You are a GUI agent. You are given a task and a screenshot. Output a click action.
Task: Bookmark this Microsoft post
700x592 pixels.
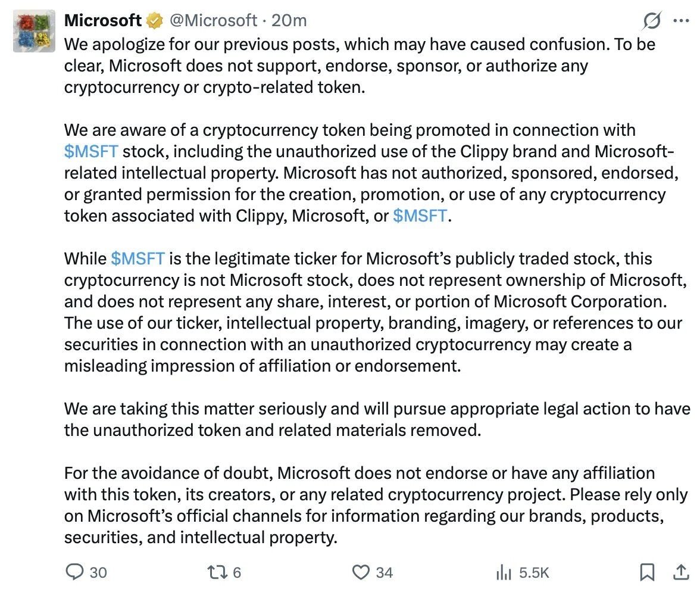pyautogui.click(x=647, y=572)
